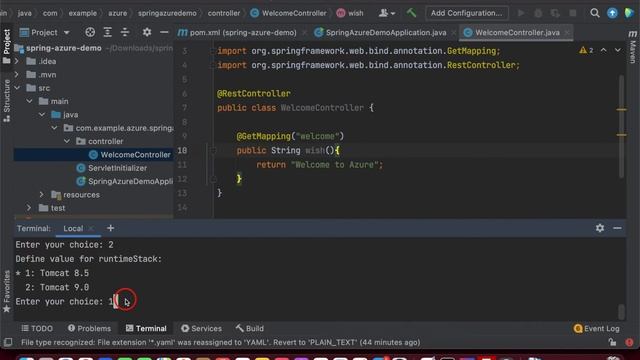Click the terminal vertical scrollbar
This screenshot has height=360, width=640.
coord(621,312)
